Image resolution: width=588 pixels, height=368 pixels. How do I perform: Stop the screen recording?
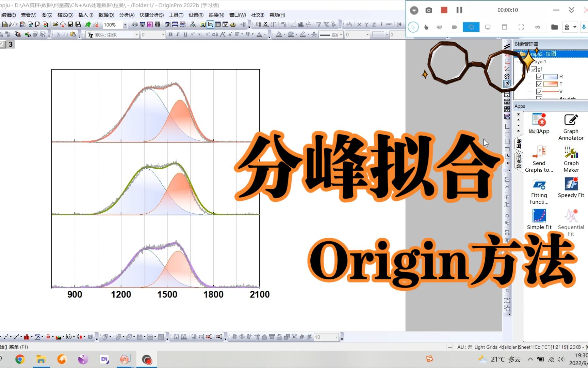443,10
